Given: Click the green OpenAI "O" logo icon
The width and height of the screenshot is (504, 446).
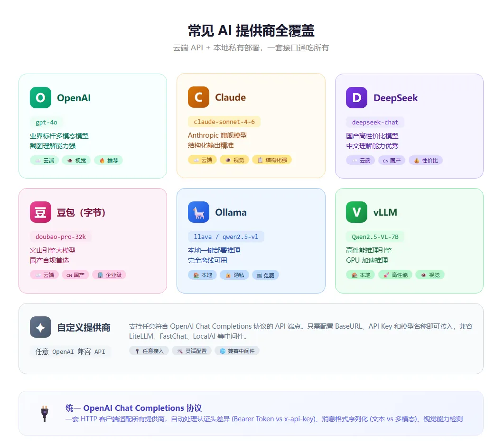Looking at the screenshot, I should pos(40,97).
